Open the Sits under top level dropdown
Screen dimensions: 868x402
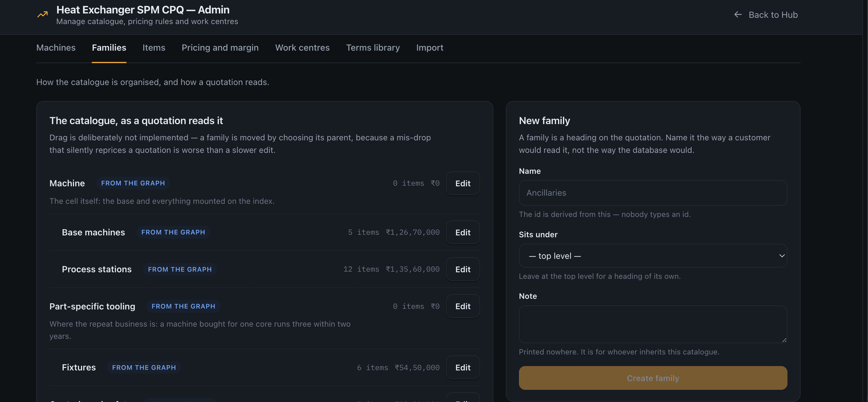[653, 256]
